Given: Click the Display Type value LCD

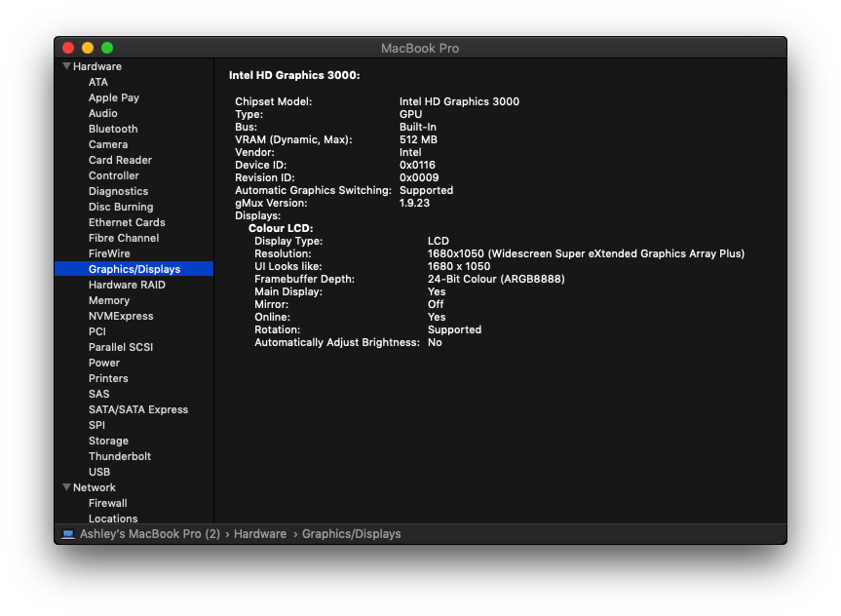Looking at the screenshot, I should pyautogui.click(x=439, y=241).
